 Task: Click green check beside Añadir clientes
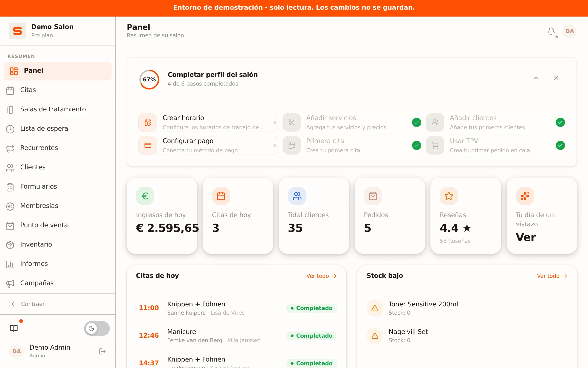point(560,122)
